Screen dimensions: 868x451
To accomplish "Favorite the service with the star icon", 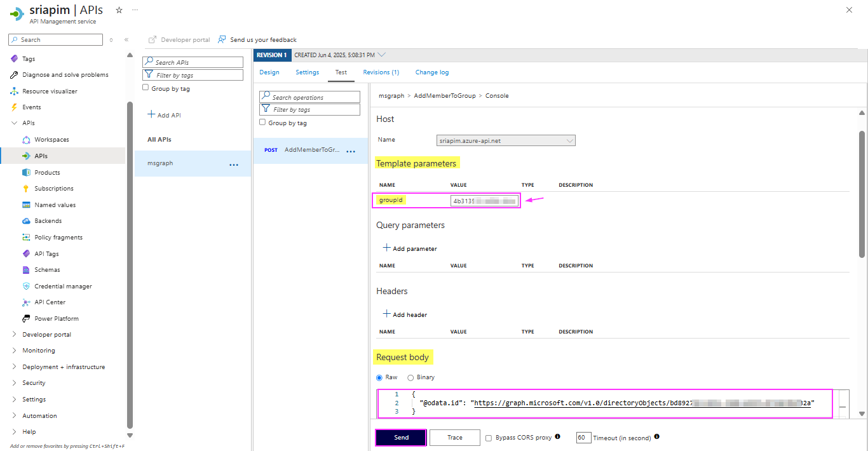I will (x=119, y=10).
